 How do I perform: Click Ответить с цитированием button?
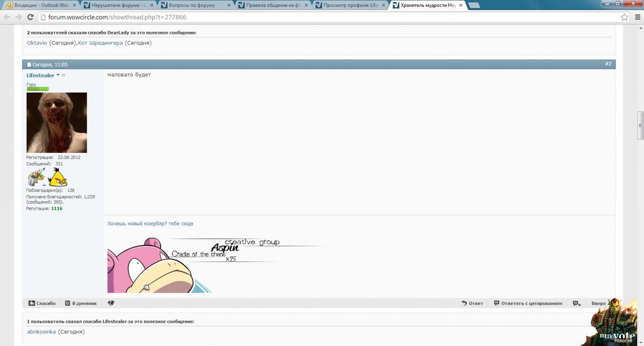[528, 303]
